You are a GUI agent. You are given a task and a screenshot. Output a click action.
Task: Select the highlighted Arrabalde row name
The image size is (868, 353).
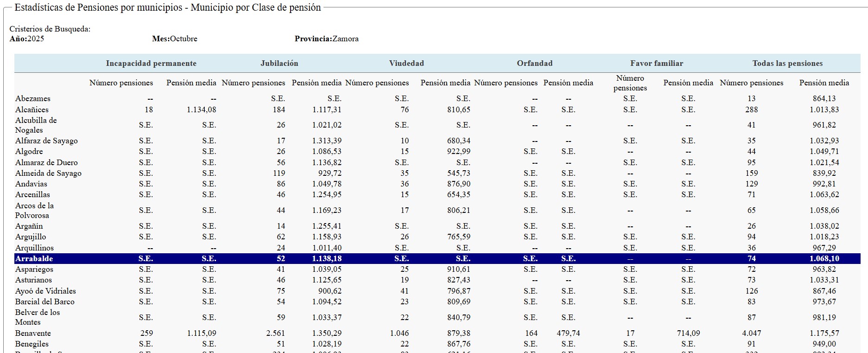pos(34,259)
